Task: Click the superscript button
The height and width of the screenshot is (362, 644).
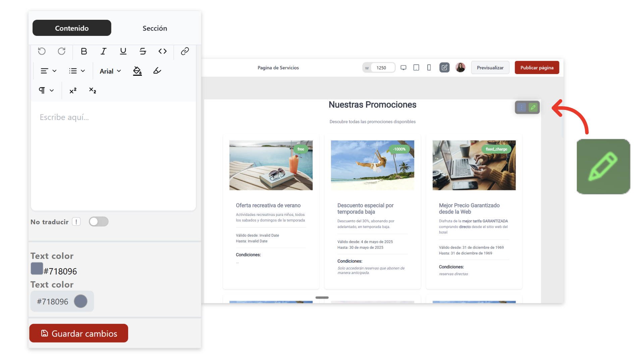Action: [x=73, y=90]
